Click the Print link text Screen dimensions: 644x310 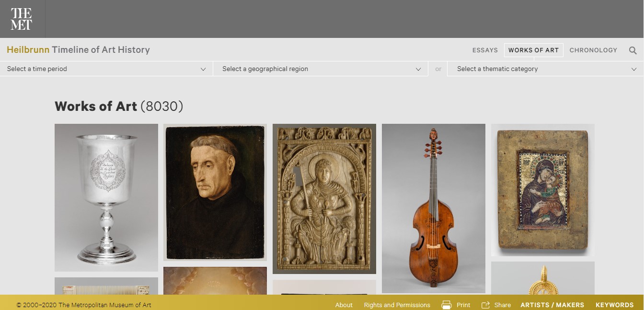463,305
